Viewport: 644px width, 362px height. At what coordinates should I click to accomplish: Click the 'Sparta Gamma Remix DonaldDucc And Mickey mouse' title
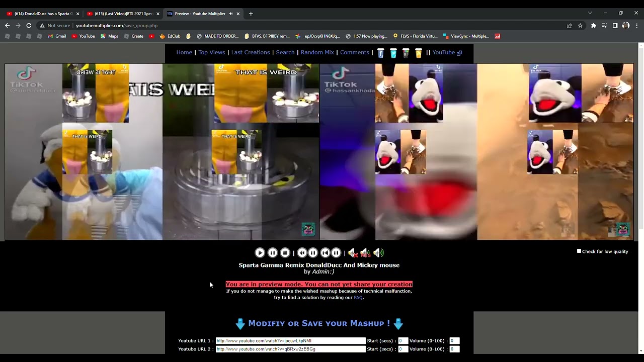319,265
